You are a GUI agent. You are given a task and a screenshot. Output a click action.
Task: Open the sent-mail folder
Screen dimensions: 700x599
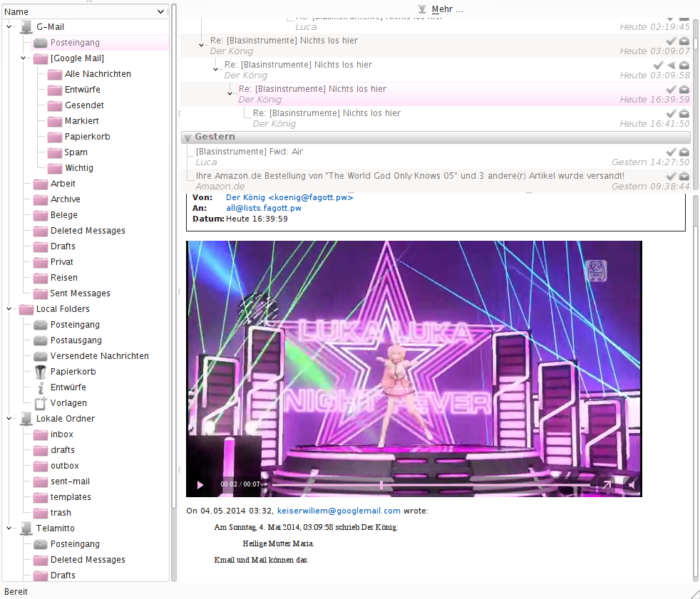(x=70, y=481)
